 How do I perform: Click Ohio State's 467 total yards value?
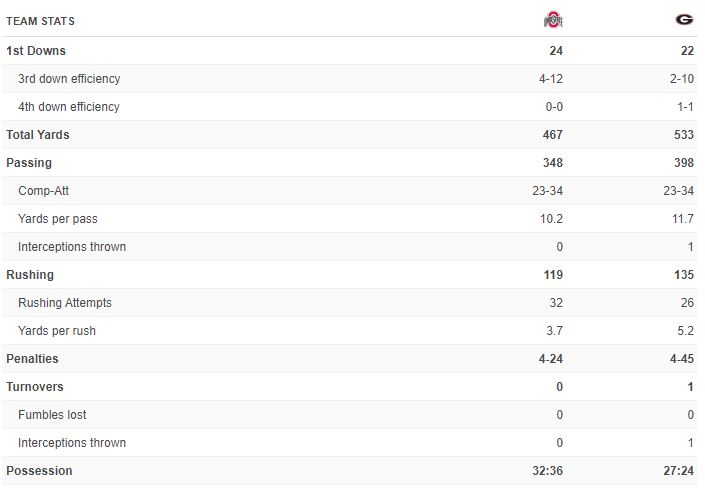coord(552,135)
